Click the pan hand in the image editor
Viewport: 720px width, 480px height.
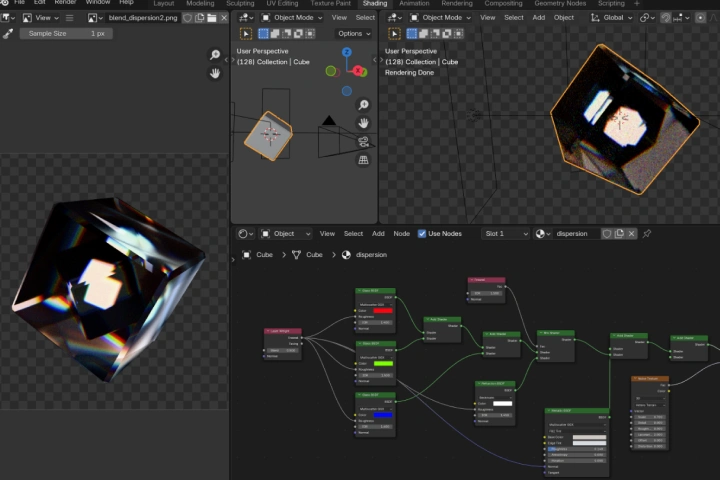pos(214,73)
